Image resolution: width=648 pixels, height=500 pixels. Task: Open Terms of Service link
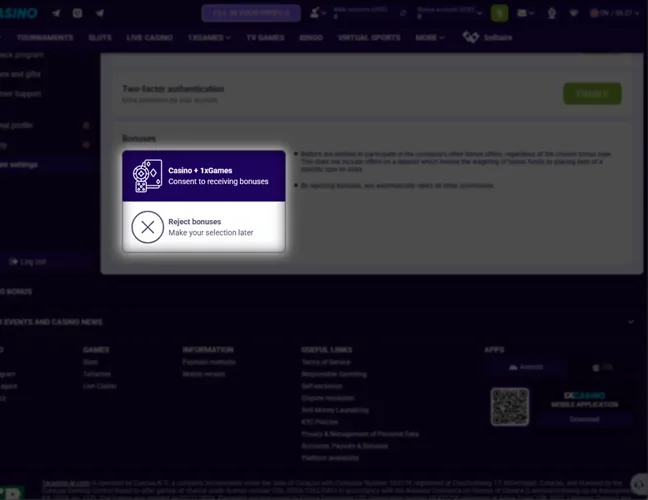click(326, 362)
